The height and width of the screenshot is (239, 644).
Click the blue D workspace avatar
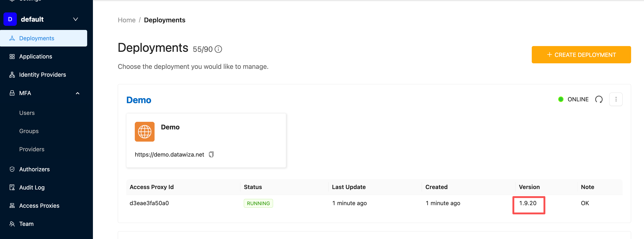[10, 19]
